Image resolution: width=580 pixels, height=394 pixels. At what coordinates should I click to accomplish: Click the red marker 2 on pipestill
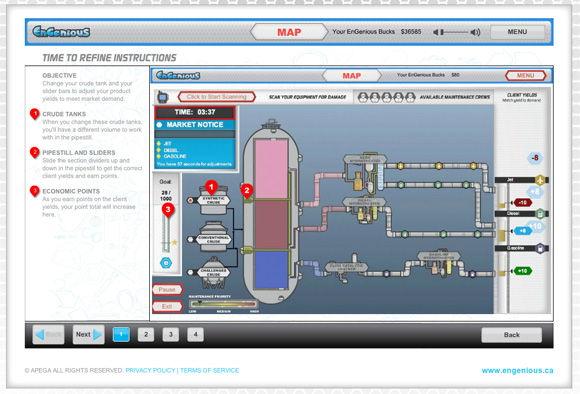point(247,191)
